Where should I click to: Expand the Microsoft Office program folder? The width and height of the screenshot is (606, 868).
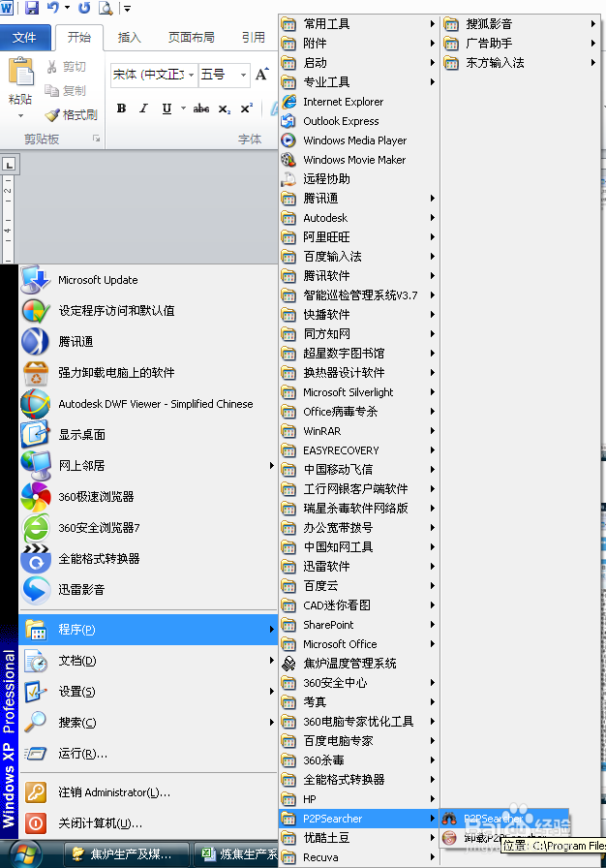click(359, 644)
